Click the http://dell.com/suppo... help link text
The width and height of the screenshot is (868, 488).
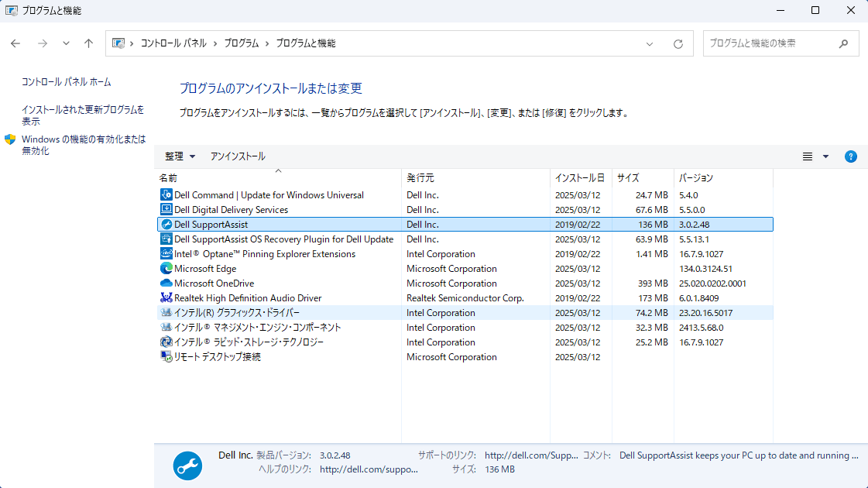369,469
